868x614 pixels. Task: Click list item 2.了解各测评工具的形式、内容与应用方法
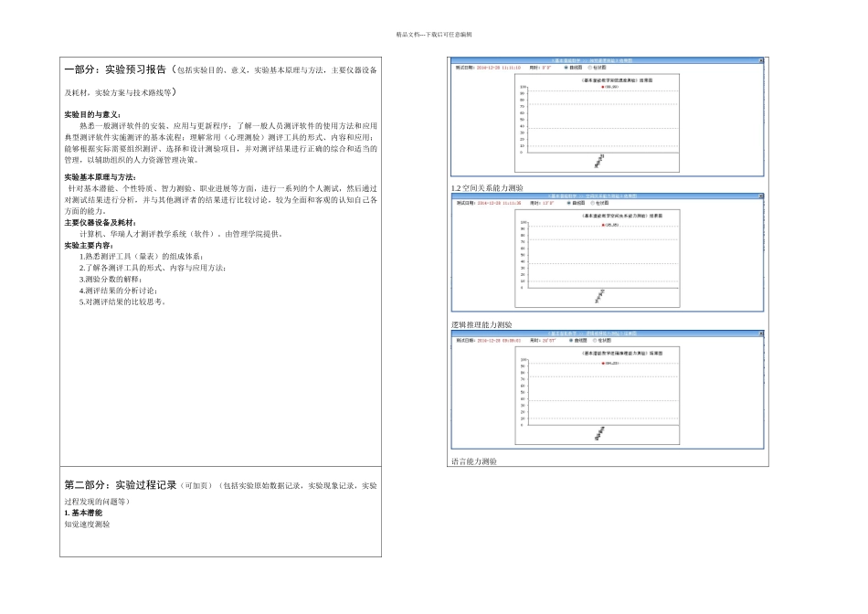click(153, 268)
